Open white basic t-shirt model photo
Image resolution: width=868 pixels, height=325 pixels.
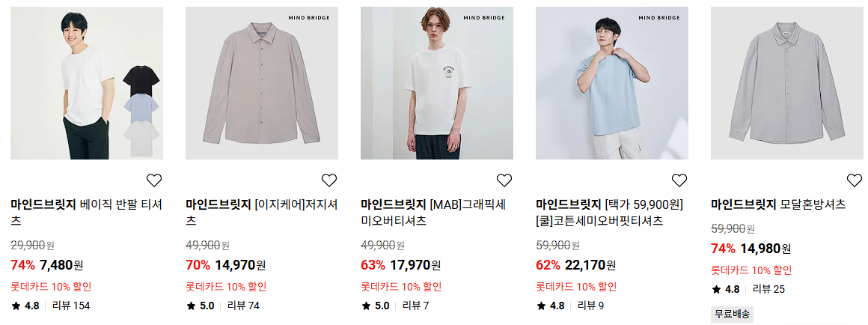(x=86, y=83)
